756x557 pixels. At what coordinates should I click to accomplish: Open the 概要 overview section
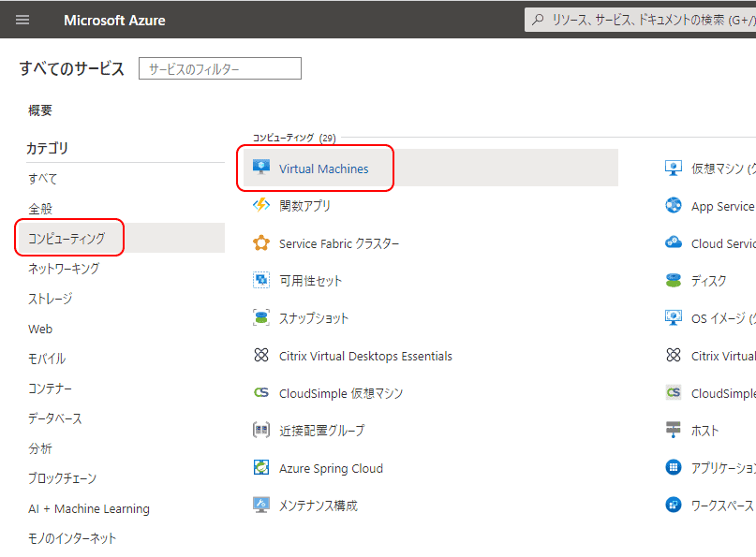pos(40,110)
